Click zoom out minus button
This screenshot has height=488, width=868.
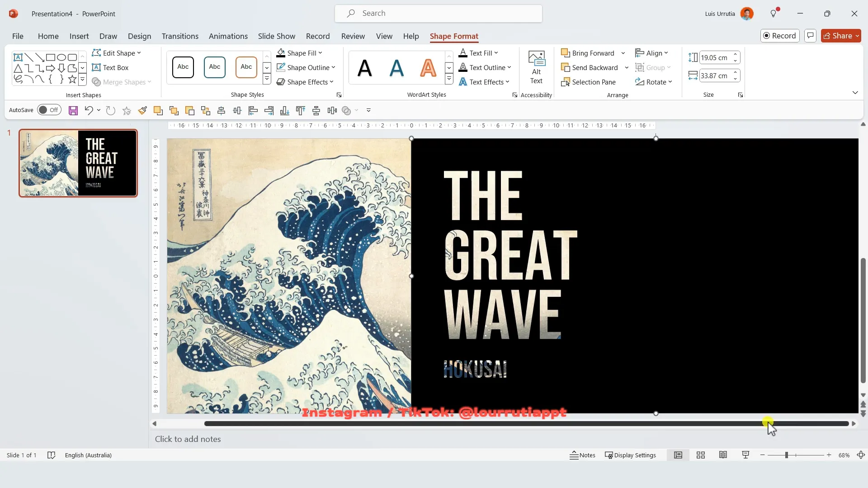click(x=763, y=455)
